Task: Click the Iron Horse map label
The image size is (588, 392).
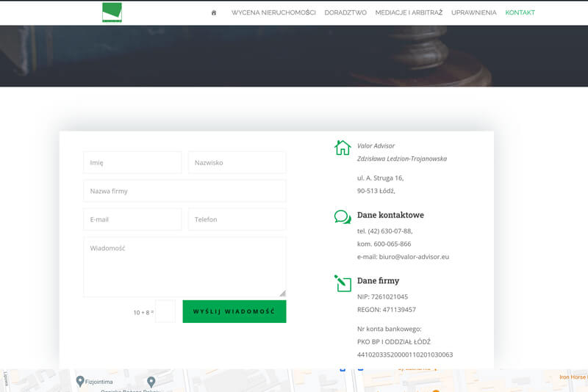Action: [573, 377]
